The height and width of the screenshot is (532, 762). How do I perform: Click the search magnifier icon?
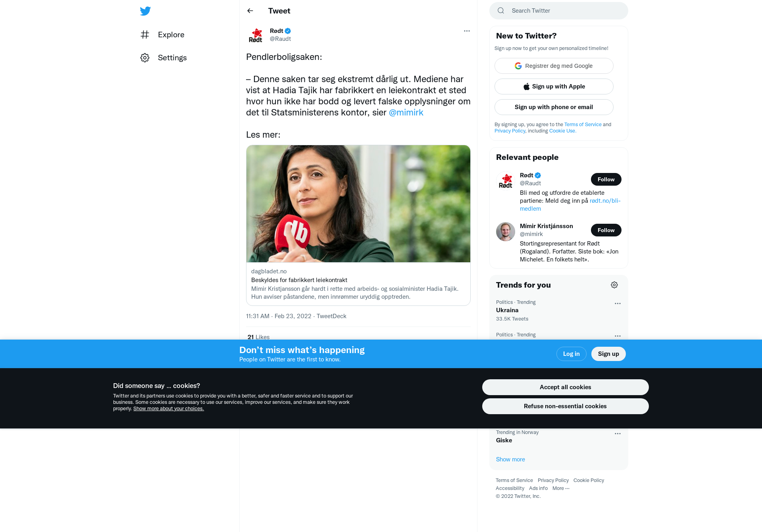coord(501,11)
